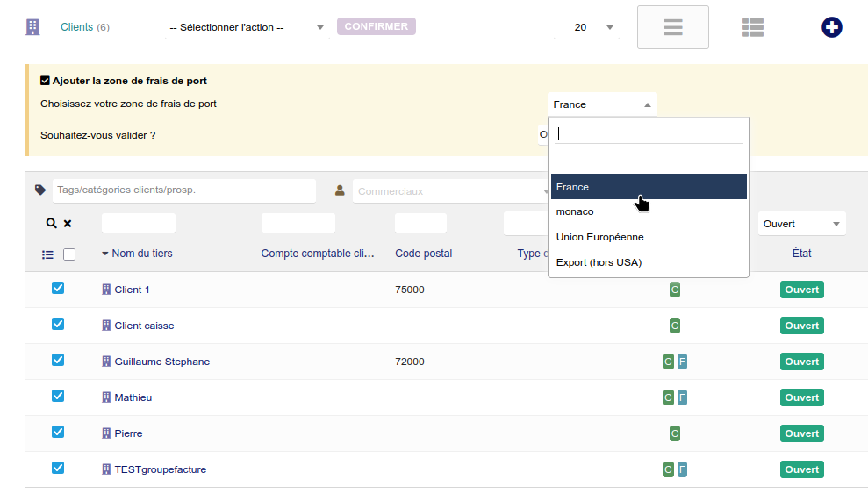The image size is (868, 494).
Task: Clear filters with the X icon
Action: pos(68,224)
